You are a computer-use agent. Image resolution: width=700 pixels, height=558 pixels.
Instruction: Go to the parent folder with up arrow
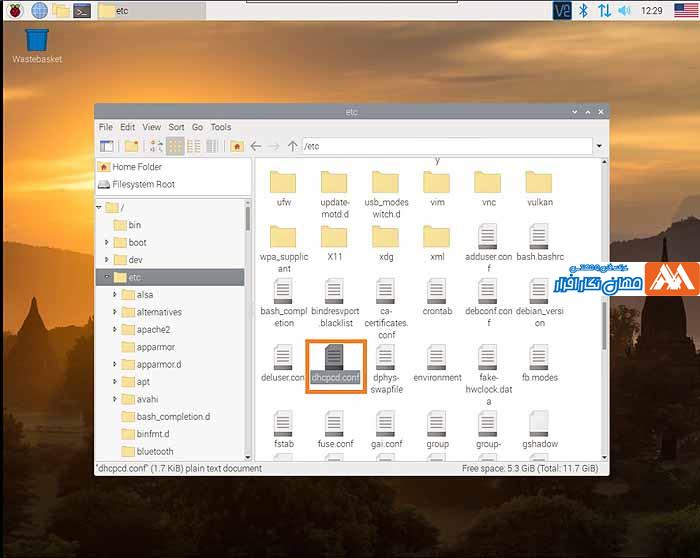[x=292, y=146]
